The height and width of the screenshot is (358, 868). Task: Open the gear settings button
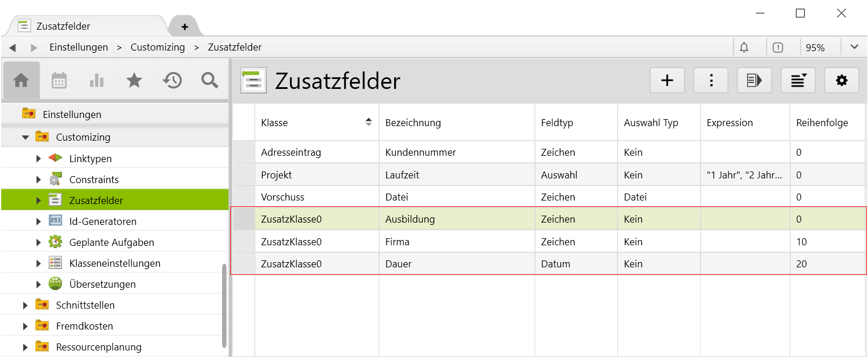point(841,81)
